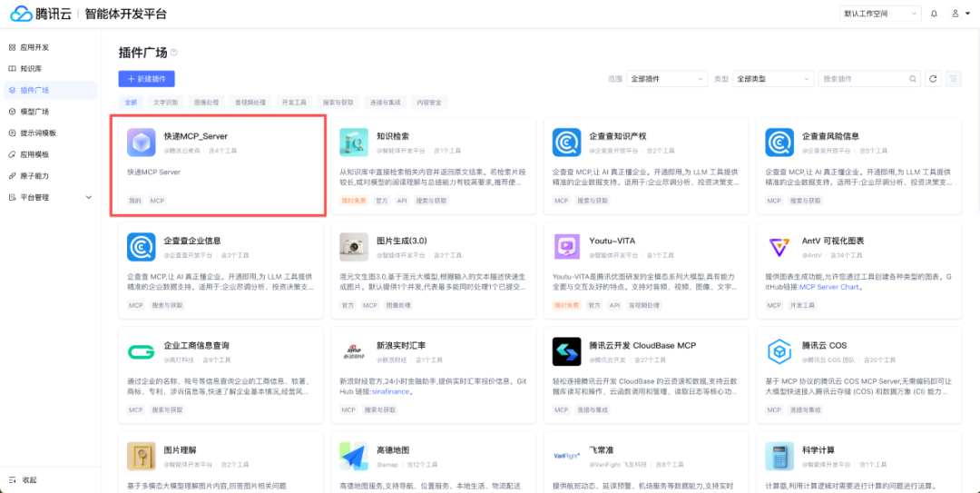Click the 腾讯云 COS hexagon icon
The width and height of the screenshot is (980, 493).
pyautogui.click(x=779, y=352)
